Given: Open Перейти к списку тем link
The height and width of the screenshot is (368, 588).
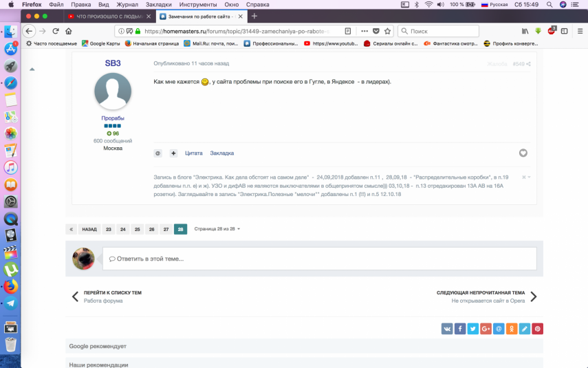Looking at the screenshot, I should click(x=107, y=296).
